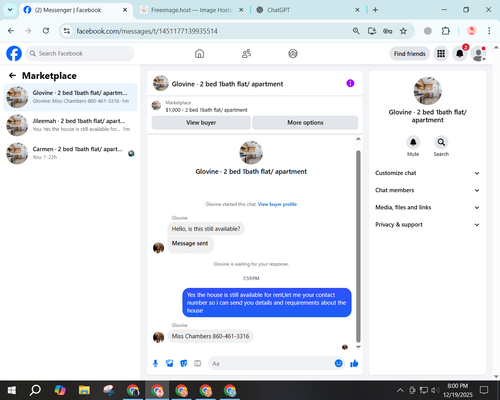Open Chrome profile avatar
The height and width of the screenshot is (400, 500).
[x=471, y=31]
